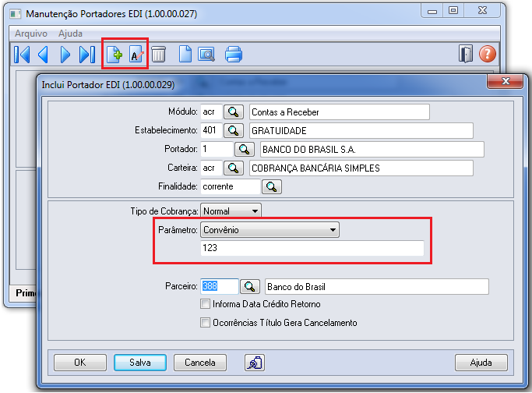The width and height of the screenshot is (532, 393).
Task: Open lookup for Finalidade field
Action: point(271,187)
